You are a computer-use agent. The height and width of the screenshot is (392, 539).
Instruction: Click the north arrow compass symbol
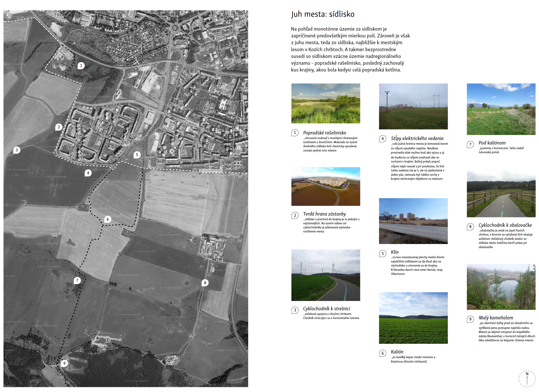tap(527, 378)
